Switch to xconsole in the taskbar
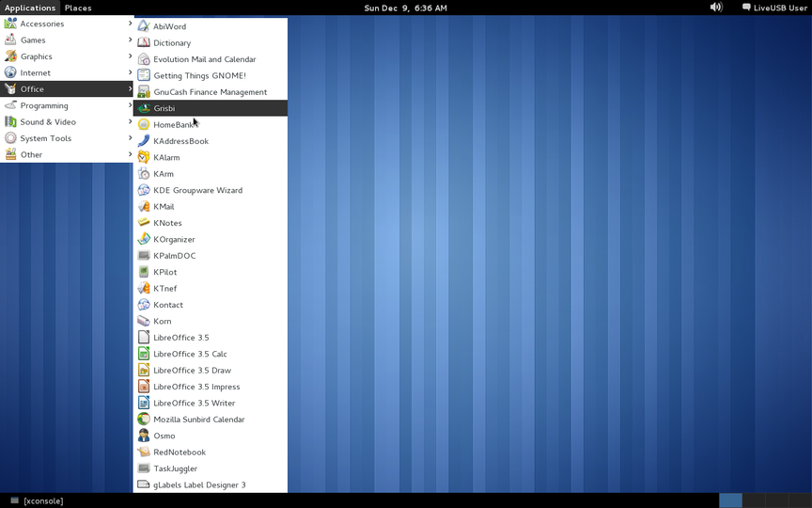This screenshot has width=812, height=508. pyautogui.click(x=38, y=500)
